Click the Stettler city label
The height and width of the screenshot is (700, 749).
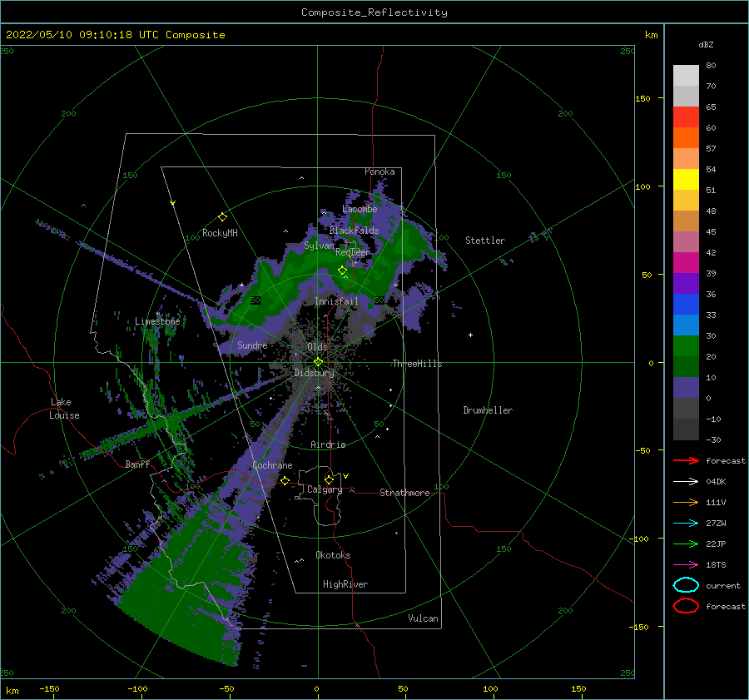[x=485, y=241]
